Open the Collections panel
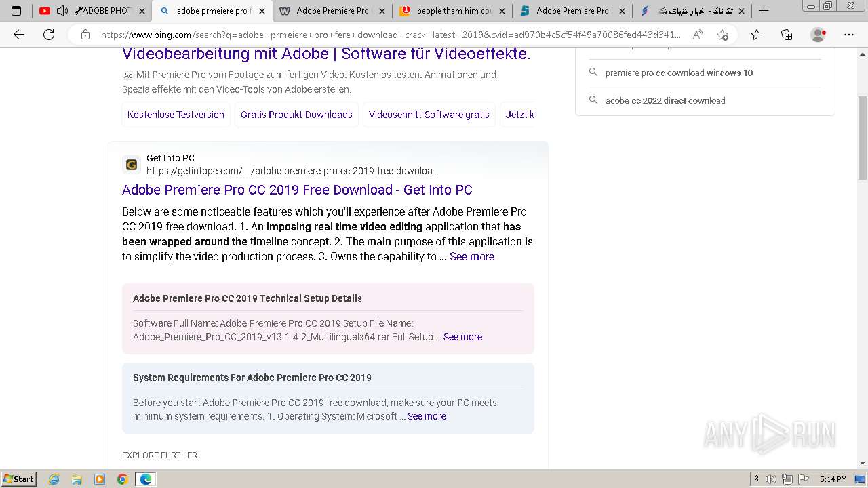This screenshot has width=868, height=488. tap(787, 35)
